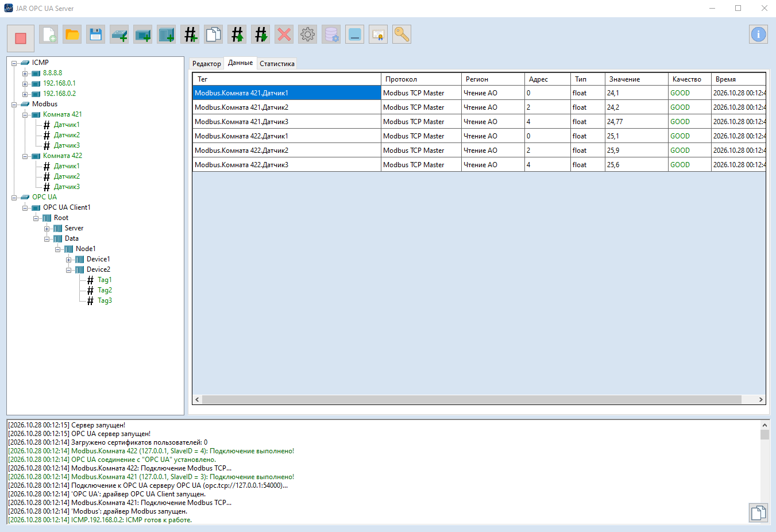Select the Данные tab
This screenshot has width=776, height=532.
(x=240, y=63)
